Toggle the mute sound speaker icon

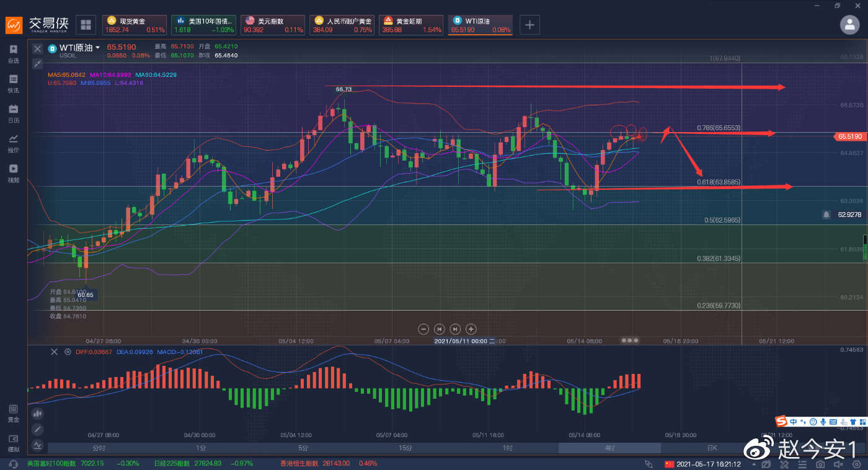pyautogui.click(x=838, y=464)
